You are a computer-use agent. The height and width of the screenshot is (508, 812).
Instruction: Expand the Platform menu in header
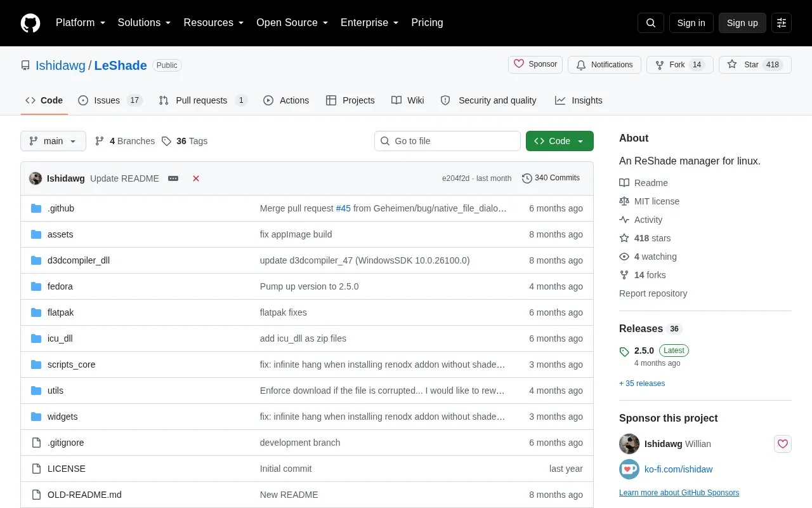(81, 23)
